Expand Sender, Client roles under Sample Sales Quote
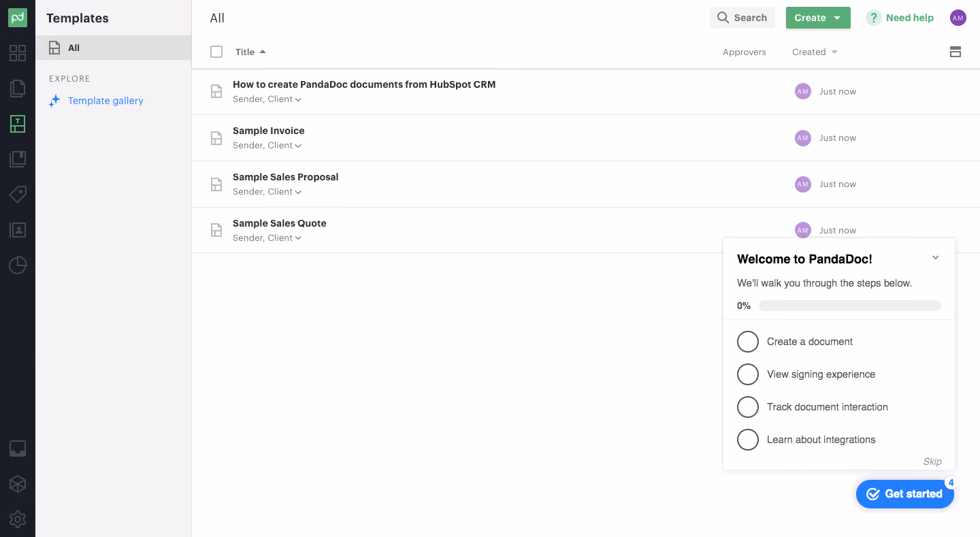Screen dimensions: 980x537 click(x=267, y=238)
